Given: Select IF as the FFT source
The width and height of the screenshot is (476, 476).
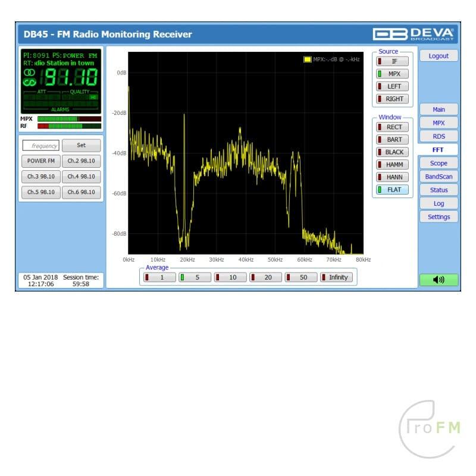Looking at the screenshot, I should (392, 61).
